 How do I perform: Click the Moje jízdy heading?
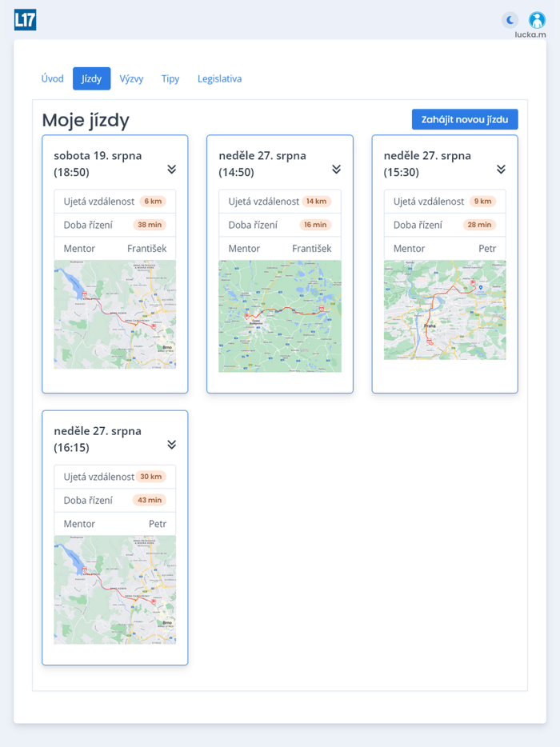click(x=86, y=120)
